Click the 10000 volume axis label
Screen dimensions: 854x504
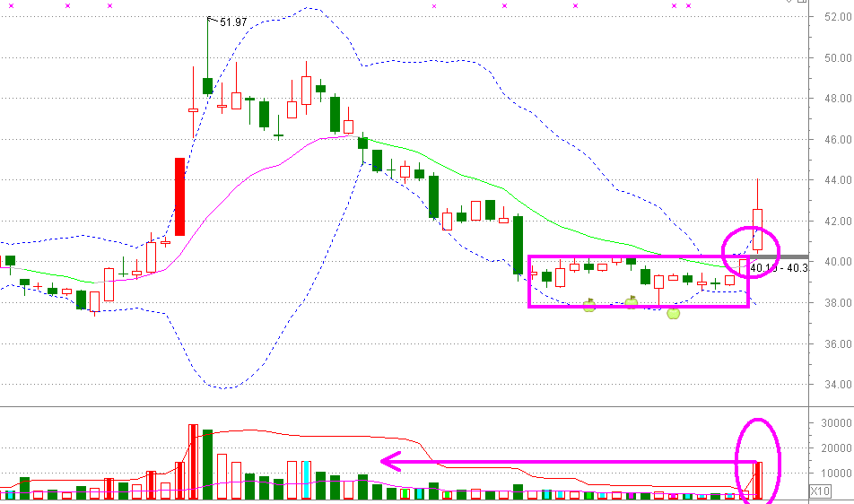point(835,473)
